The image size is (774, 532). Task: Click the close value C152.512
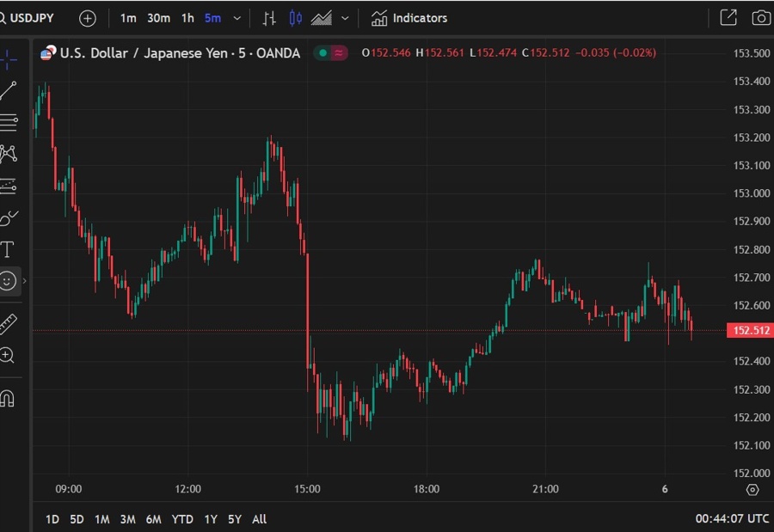click(x=545, y=52)
